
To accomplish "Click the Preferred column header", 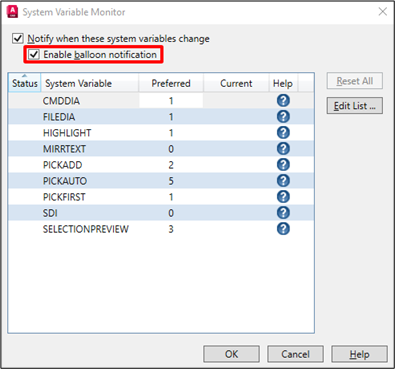I will [x=171, y=83].
